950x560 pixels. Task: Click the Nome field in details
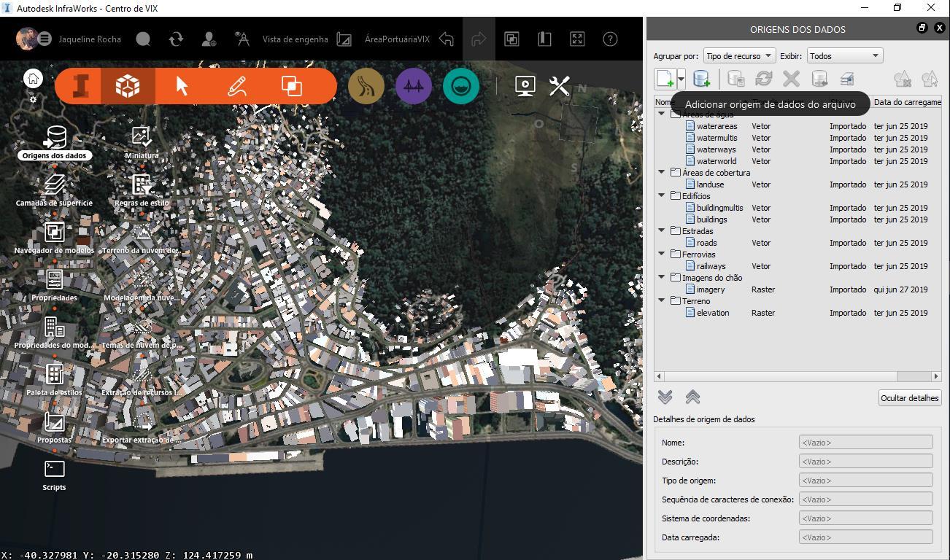[x=865, y=443]
